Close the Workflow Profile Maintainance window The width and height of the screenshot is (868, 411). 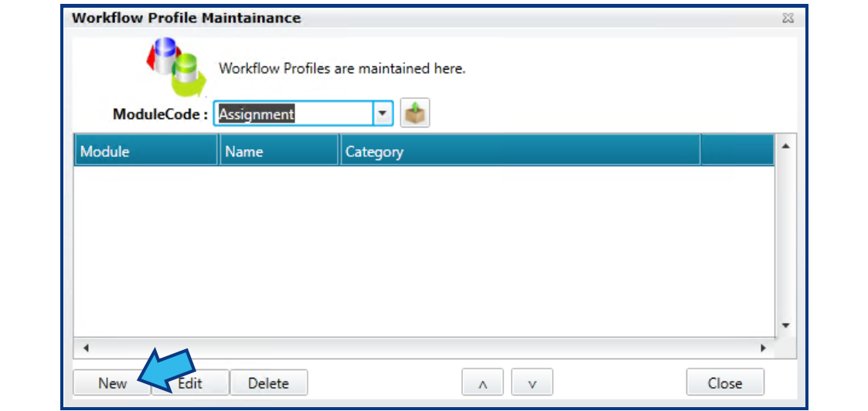pyautogui.click(x=788, y=19)
